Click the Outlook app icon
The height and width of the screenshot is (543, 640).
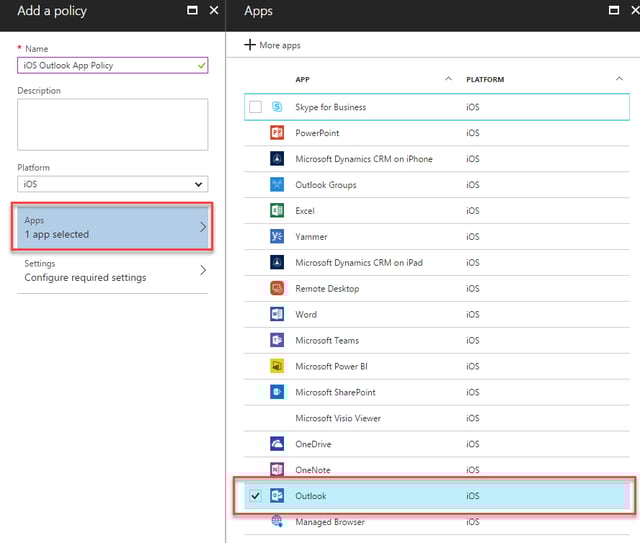pos(277,496)
